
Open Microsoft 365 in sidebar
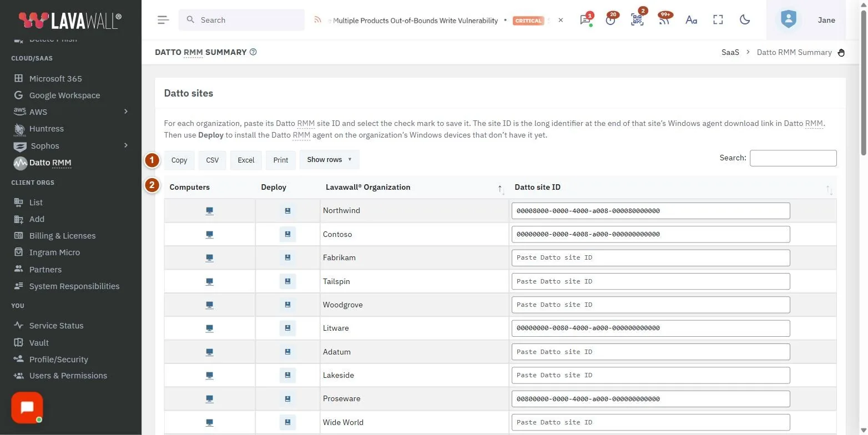click(55, 78)
